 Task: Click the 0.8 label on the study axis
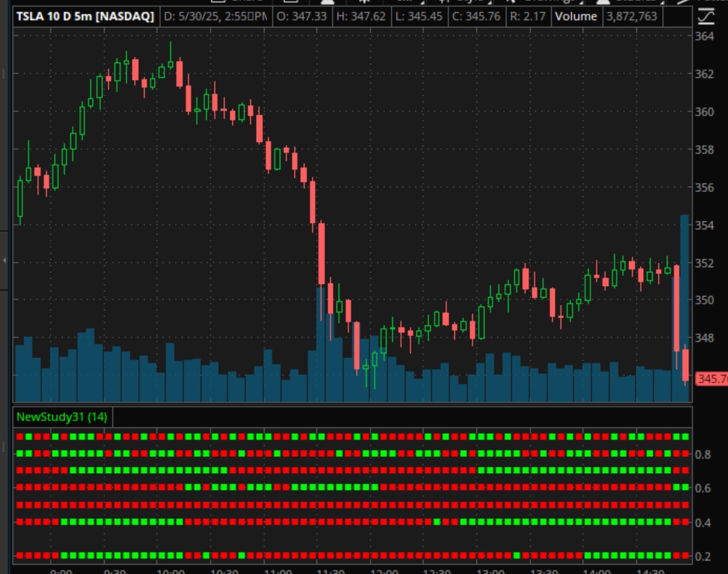click(x=703, y=455)
